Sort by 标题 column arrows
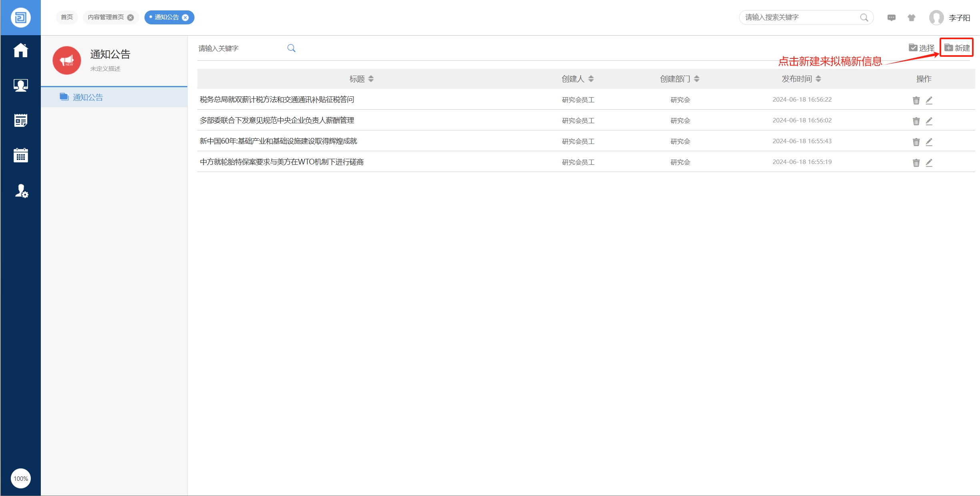This screenshot has height=496, width=980. (371, 79)
